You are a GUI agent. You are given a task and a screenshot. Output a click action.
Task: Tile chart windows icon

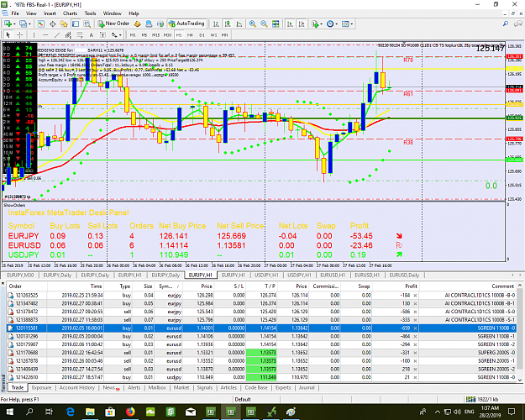point(276,24)
